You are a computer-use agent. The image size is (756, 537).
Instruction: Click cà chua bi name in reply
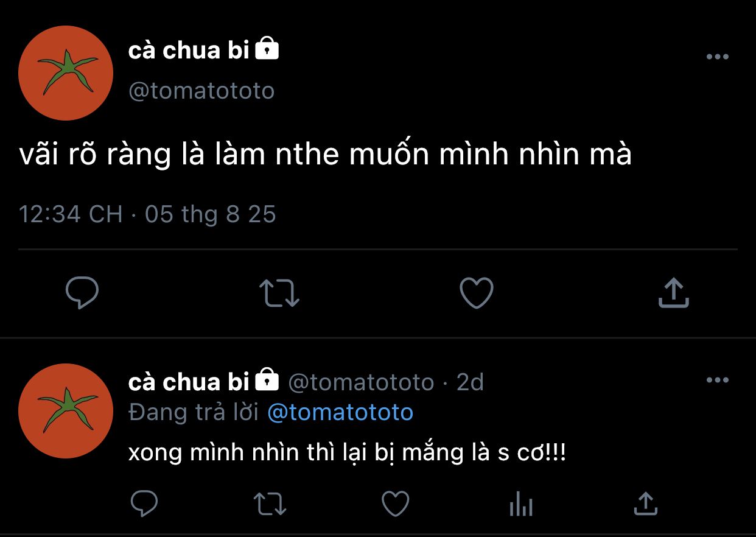189,382
